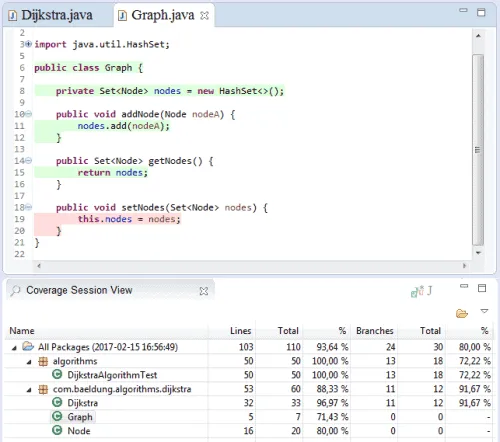Select the DijkstraAlgorithmTest class icon
This screenshot has height=442, width=500.
click(57, 375)
